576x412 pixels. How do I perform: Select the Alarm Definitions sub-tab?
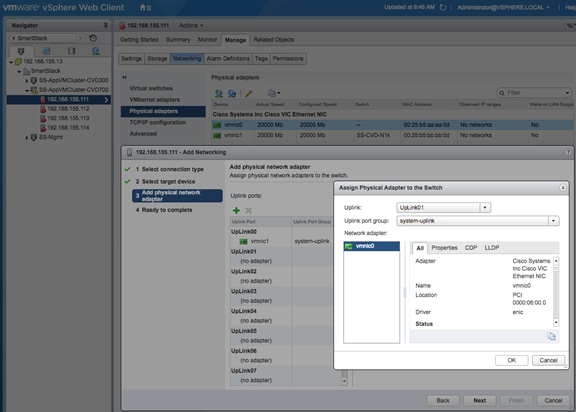coord(228,59)
